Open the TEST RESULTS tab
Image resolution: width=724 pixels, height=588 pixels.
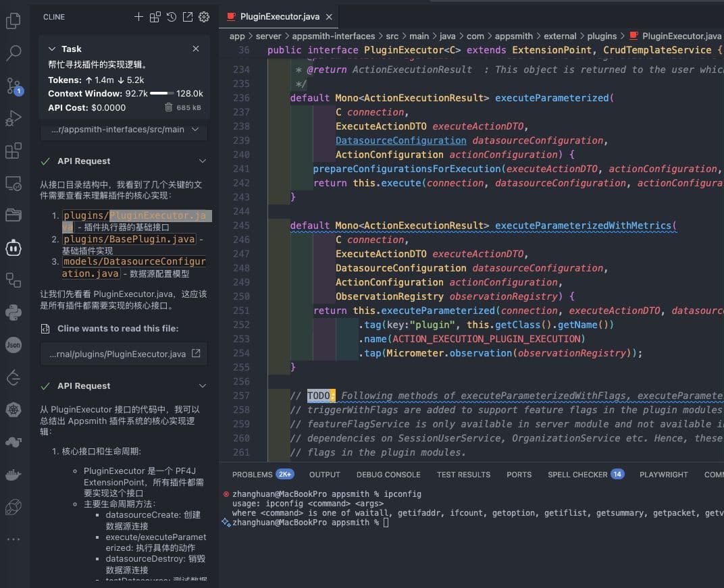[x=463, y=475]
